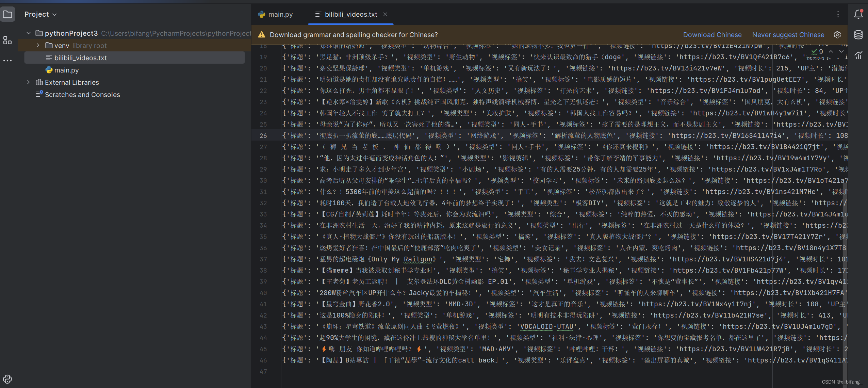Click Never suggest Chinese link
The width and height of the screenshot is (868, 388).
point(788,35)
